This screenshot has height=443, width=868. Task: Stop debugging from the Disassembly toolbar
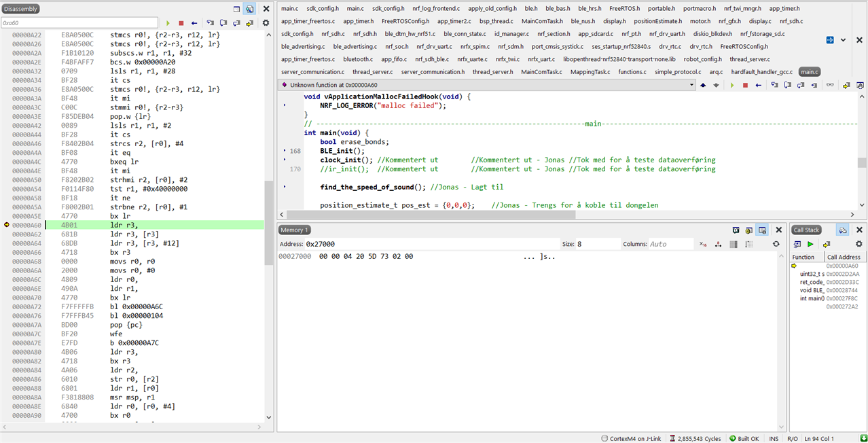coord(181,23)
